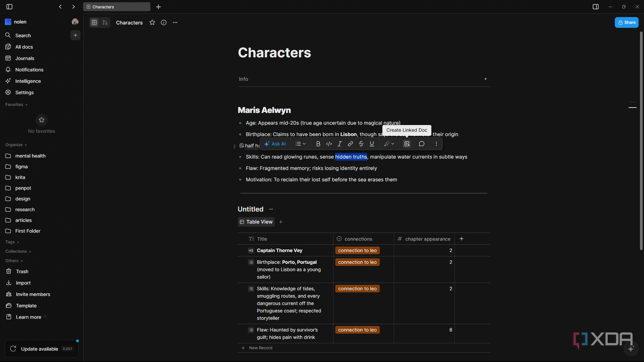Toggle bold formatting
This screenshot has height=362, width=644.
click(318, 144)
